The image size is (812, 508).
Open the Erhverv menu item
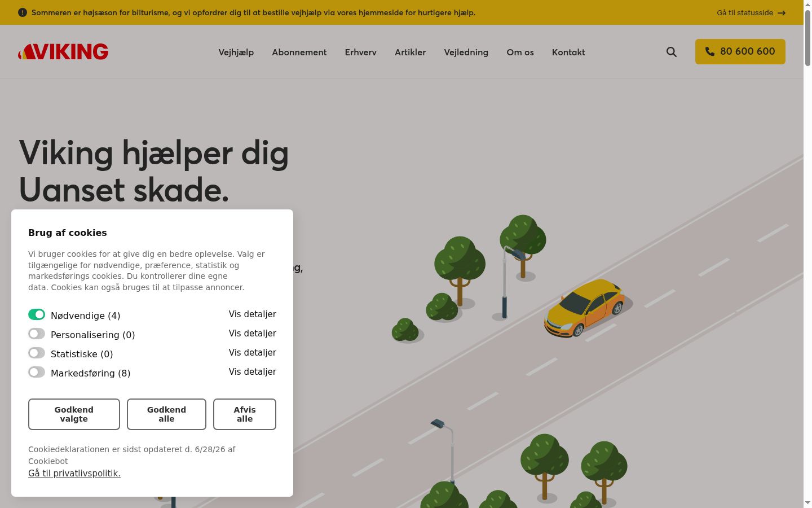(361, 52)
